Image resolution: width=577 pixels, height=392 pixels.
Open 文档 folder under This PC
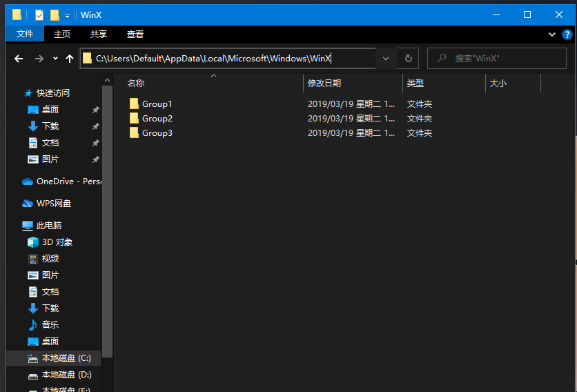click(x=50, y=291)
